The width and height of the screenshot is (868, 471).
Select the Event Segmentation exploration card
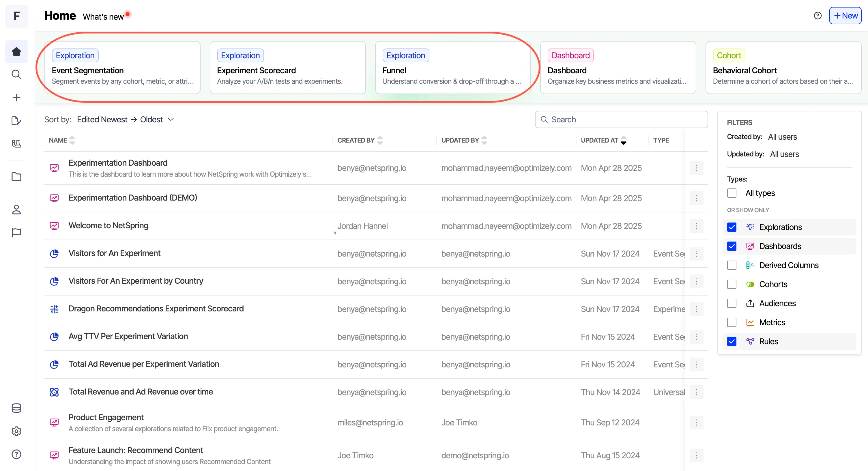tap(122, 67)
